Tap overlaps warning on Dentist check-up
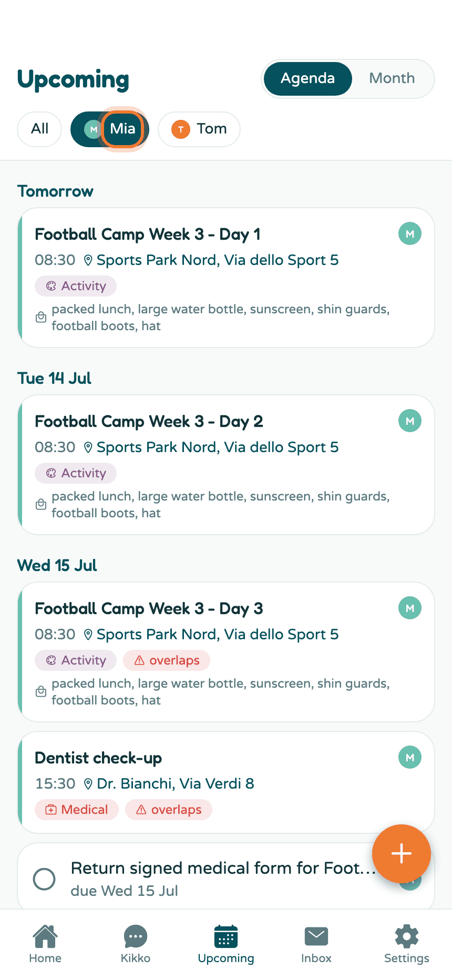 click(169, 810)
